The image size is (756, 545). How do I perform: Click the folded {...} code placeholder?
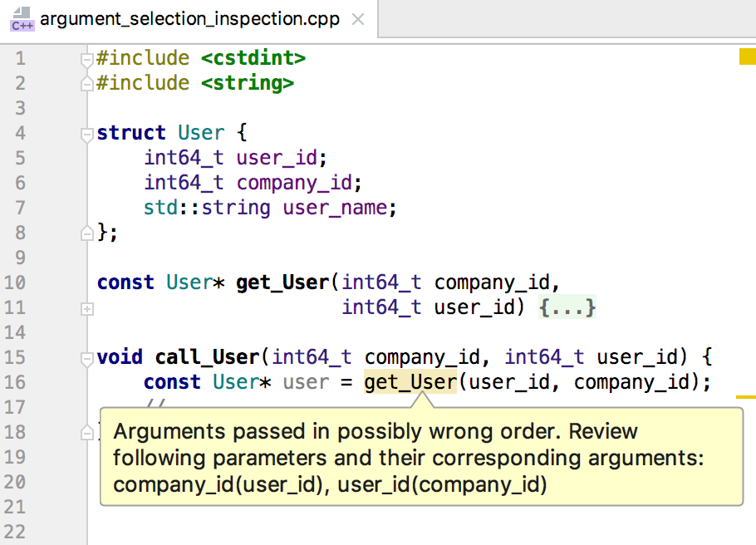pos(567,308)
